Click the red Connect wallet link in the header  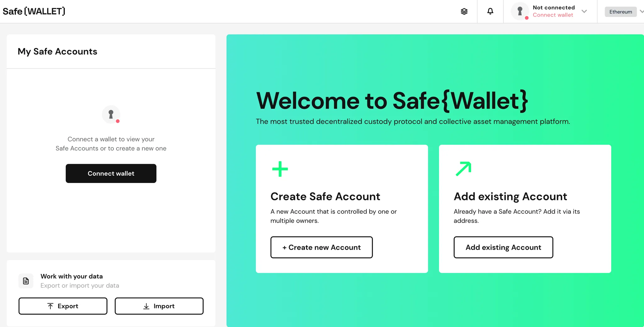[553, 15]
